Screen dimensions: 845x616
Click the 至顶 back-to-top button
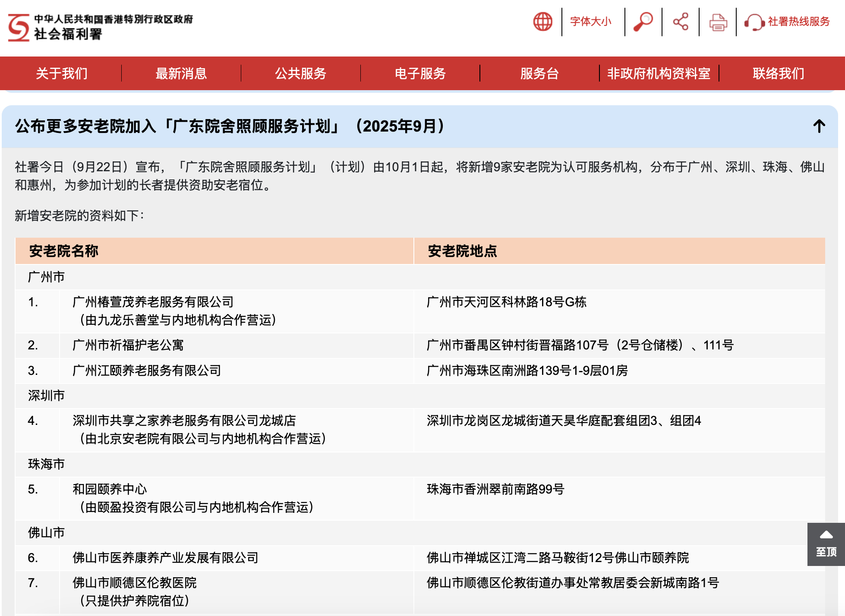[826, 544]
